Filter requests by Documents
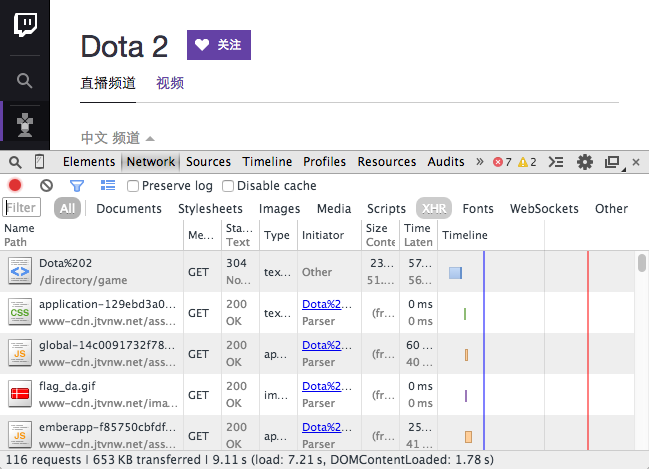 point(129,209)
